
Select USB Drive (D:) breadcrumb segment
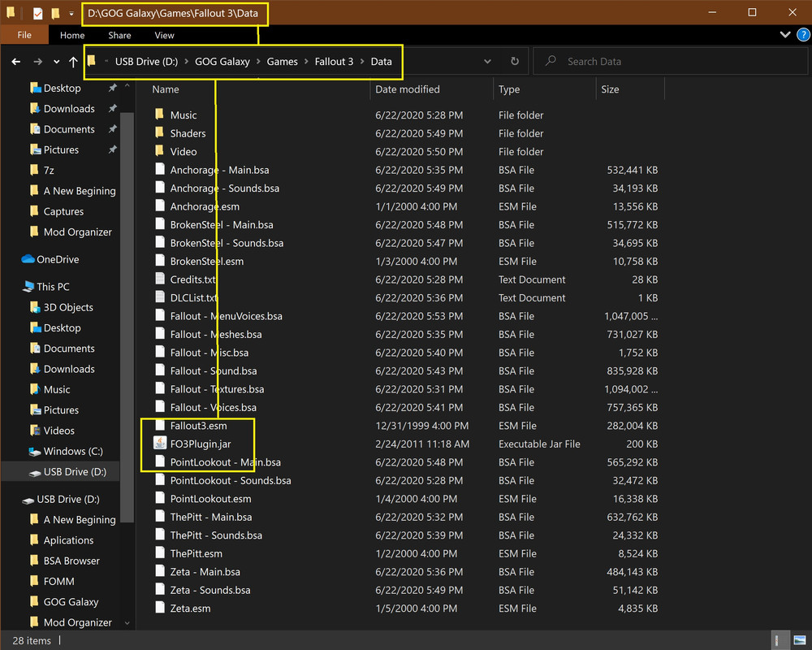146,61
